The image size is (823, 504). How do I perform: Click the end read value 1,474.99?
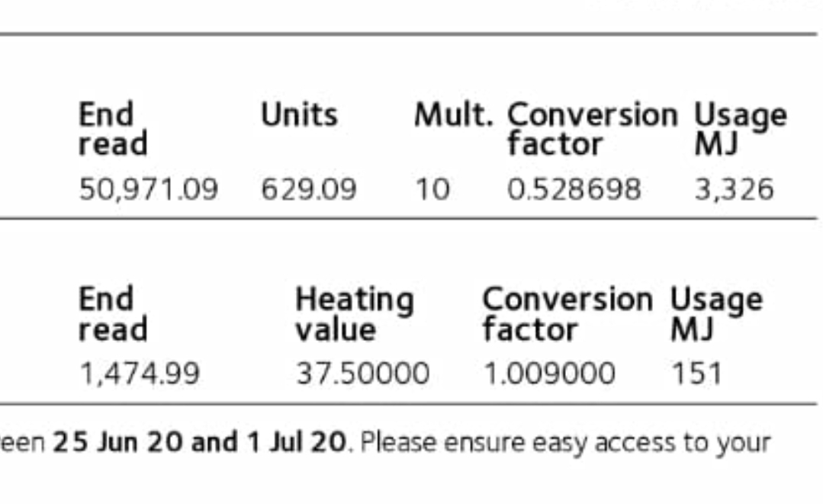139,374
